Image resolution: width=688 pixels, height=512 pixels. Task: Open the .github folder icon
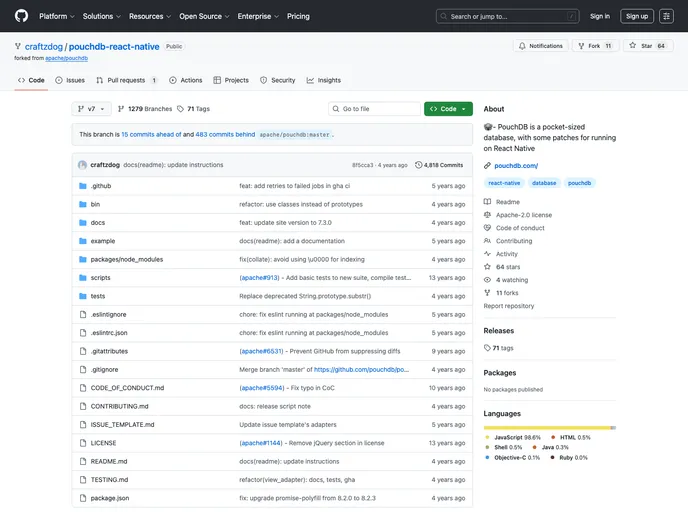(82, 186)
